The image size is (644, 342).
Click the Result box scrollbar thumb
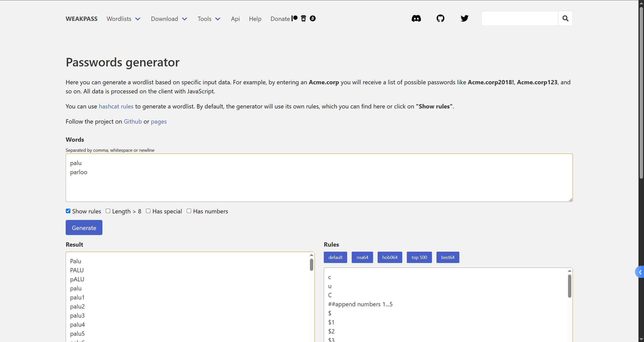[311, 265]
